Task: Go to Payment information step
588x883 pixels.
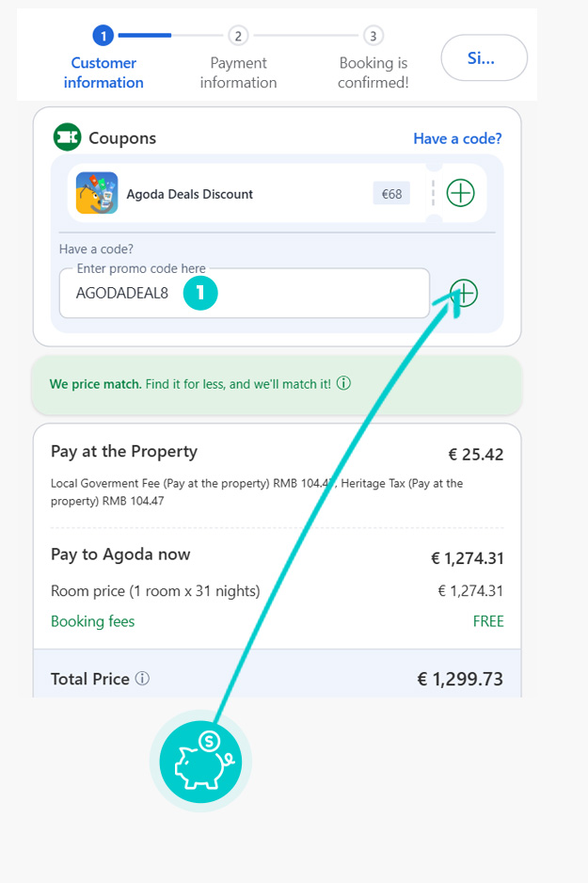Action: click(x=238, y=72)
